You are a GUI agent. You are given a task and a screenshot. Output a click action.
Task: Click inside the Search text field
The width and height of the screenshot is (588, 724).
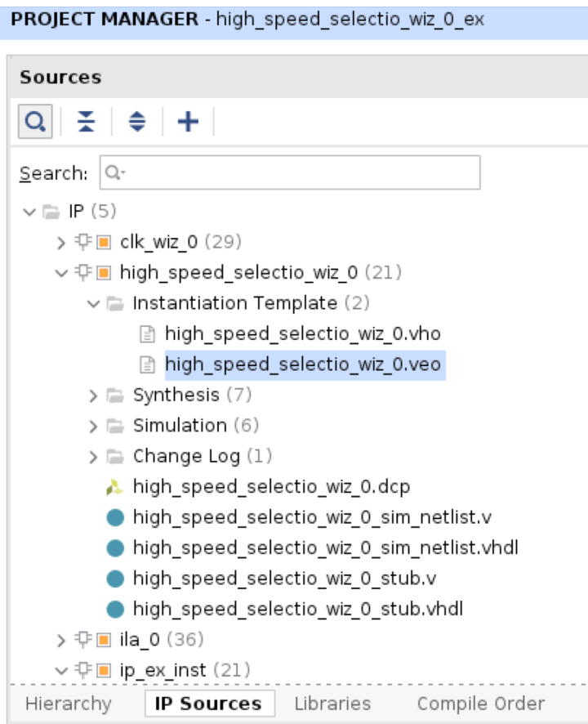[294, 173]
